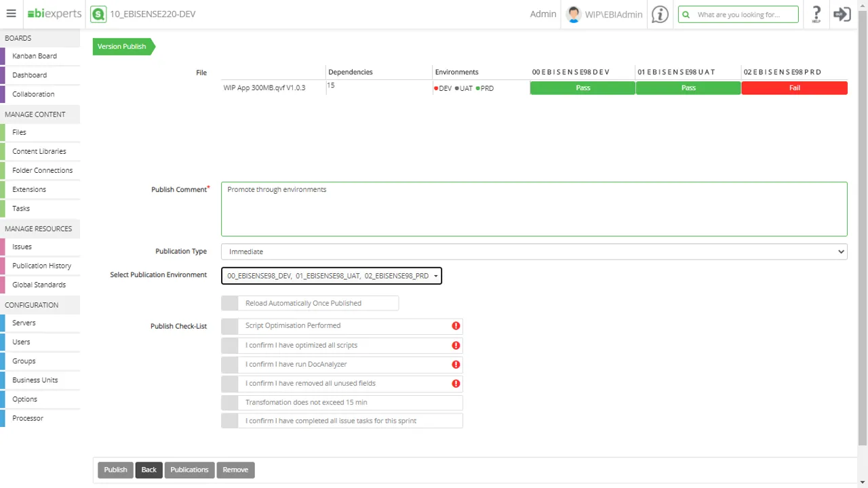868x488 pixels.
Task: Open the Help question mark icon
Action: (x=816, y=14)
